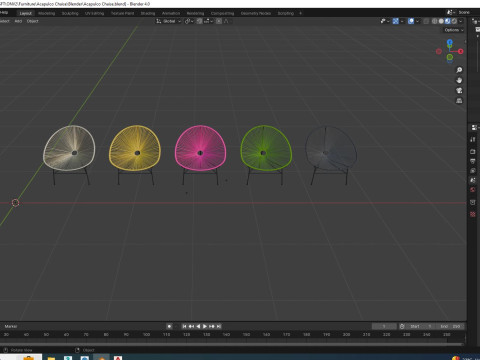This screenshot has width=480, height=360.
Task: Open the Object menu in viewport header
Action: click(32, 21)
